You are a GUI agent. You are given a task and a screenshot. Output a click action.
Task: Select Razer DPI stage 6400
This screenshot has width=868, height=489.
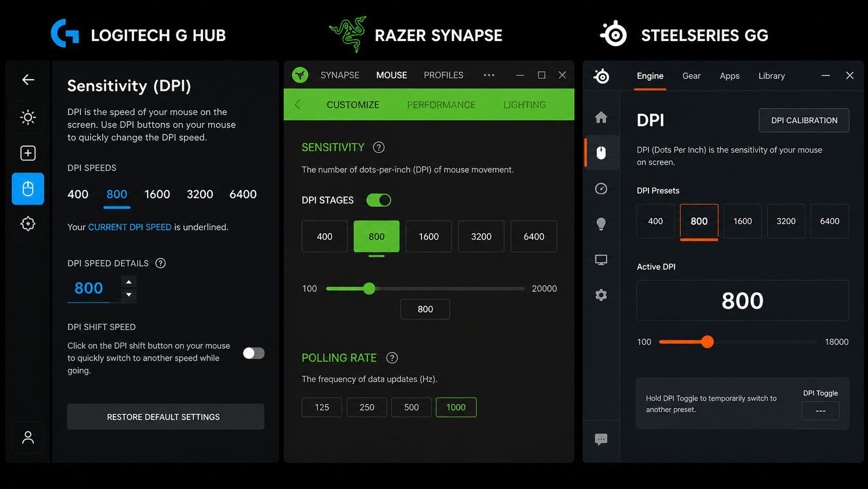click(x=534, y=236)
